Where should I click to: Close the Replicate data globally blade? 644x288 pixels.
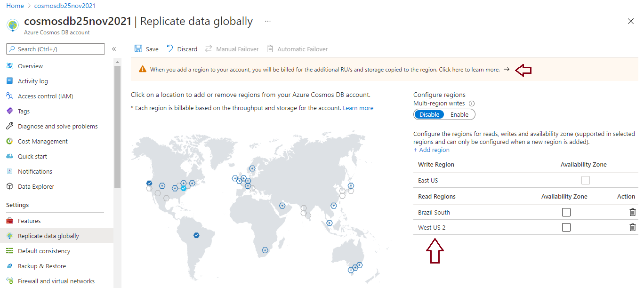tap(631, 21)
